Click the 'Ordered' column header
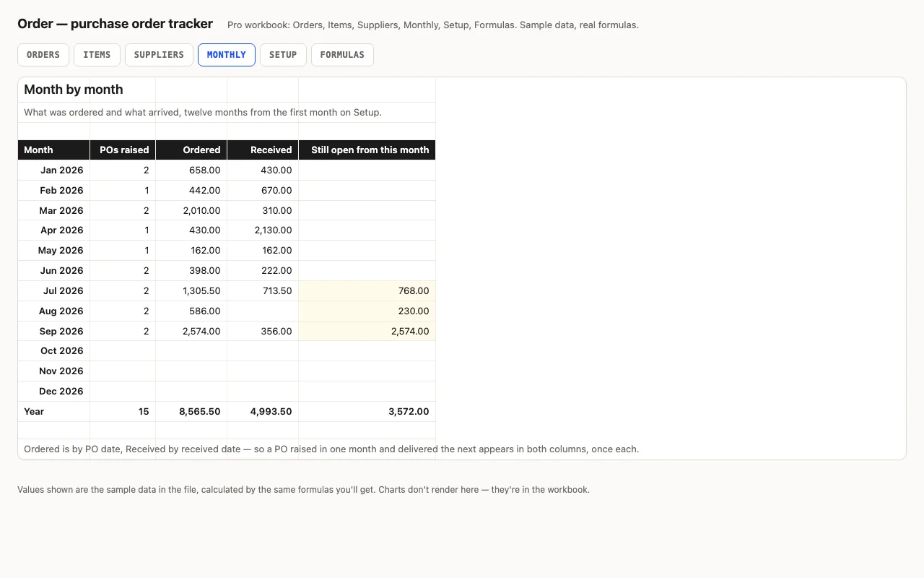Viewport: 924px width, 578px height. 191,150
